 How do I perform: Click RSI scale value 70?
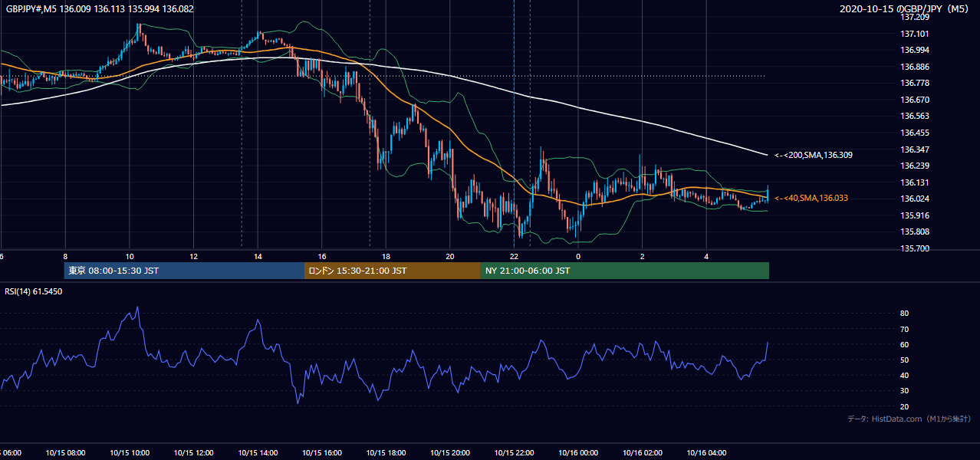905,329
